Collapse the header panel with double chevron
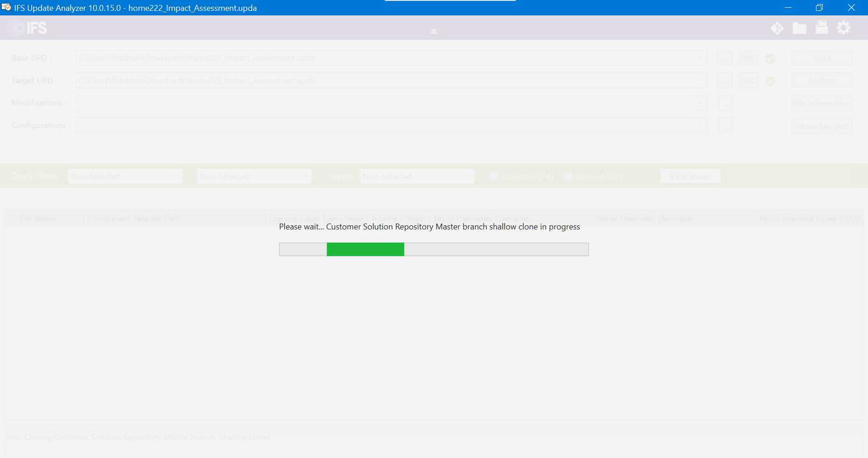 point(434,31)
